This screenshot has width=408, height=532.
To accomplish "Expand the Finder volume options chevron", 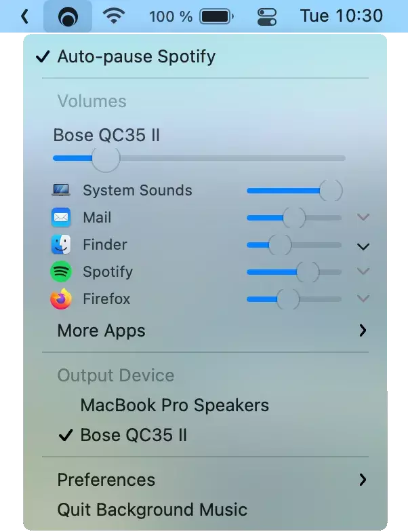I will tap(363, 246).
